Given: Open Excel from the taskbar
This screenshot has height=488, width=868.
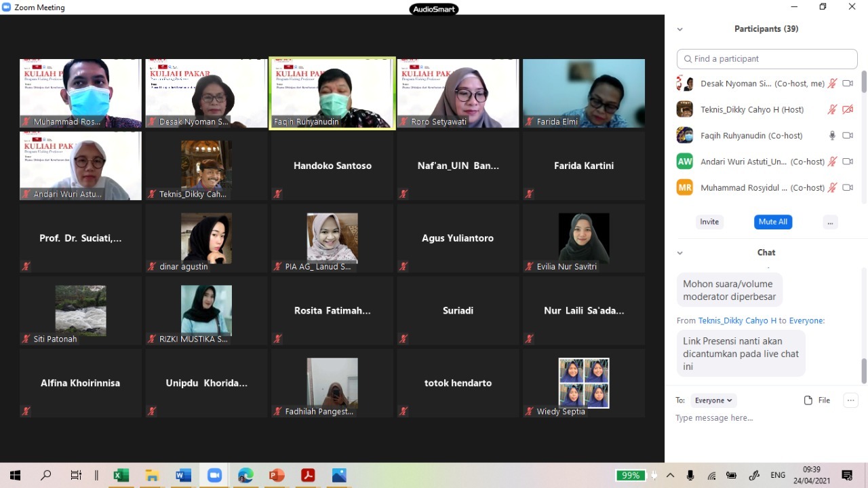Looking at the screenshot, I should (121, 475).
